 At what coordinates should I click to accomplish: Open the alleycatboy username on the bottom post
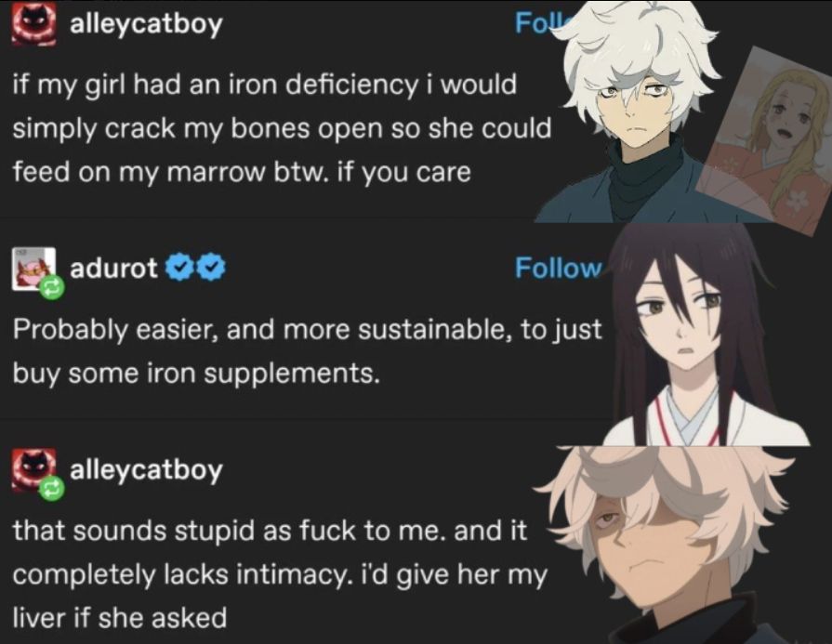146,470
